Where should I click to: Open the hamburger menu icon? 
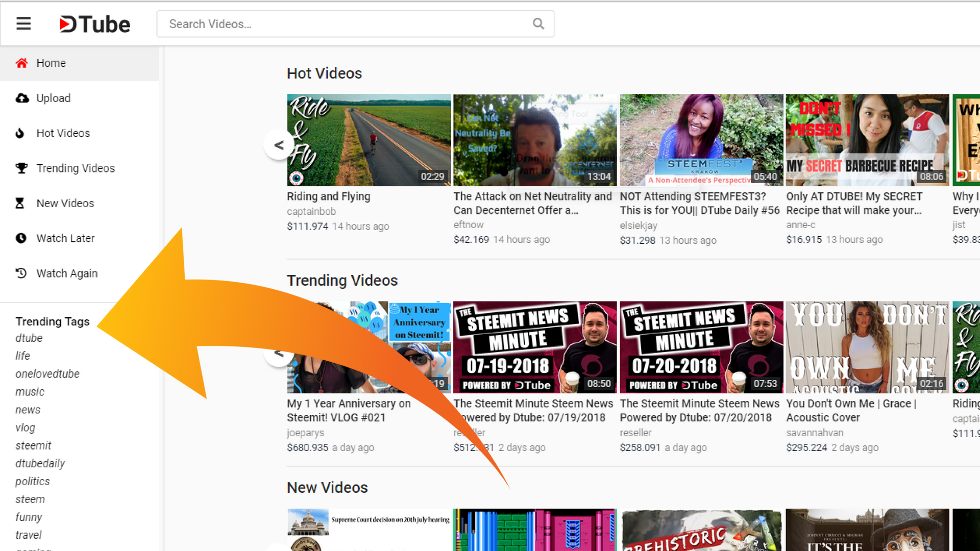[x=23, y=23]
